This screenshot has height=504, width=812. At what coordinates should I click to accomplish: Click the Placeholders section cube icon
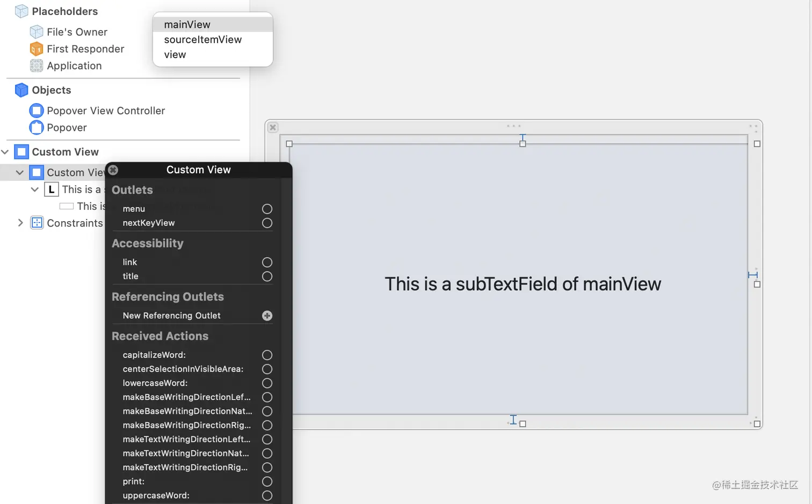click(21, 11)
